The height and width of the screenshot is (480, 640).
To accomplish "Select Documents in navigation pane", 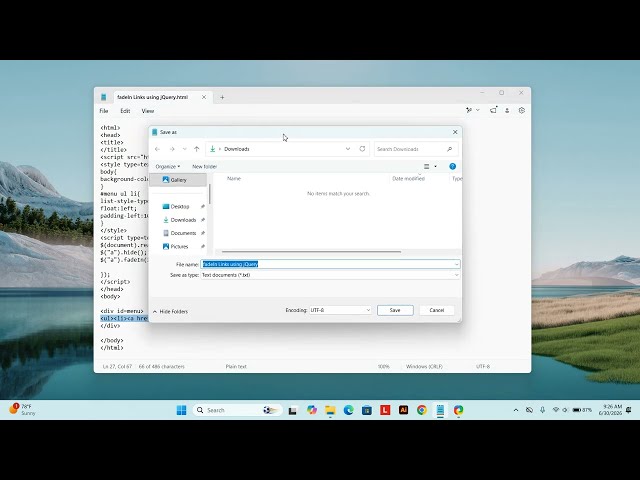I will point(179,233).
